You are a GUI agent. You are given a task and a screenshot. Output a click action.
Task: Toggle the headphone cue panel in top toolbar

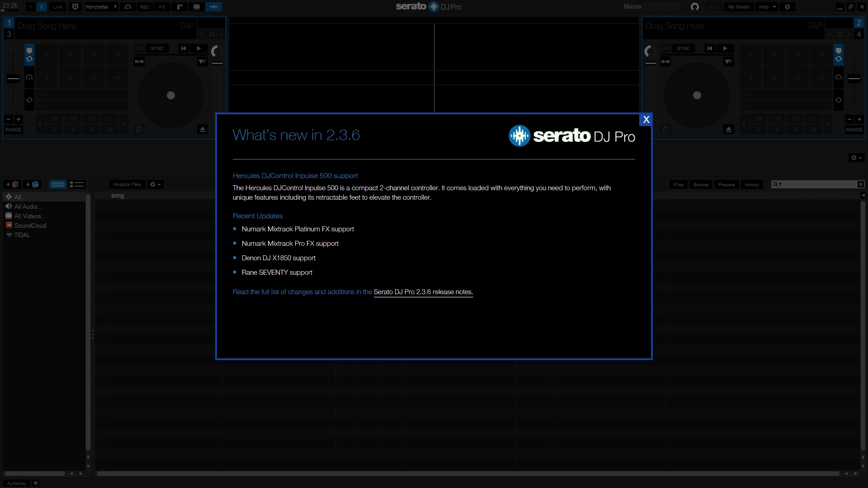[128, 7]
